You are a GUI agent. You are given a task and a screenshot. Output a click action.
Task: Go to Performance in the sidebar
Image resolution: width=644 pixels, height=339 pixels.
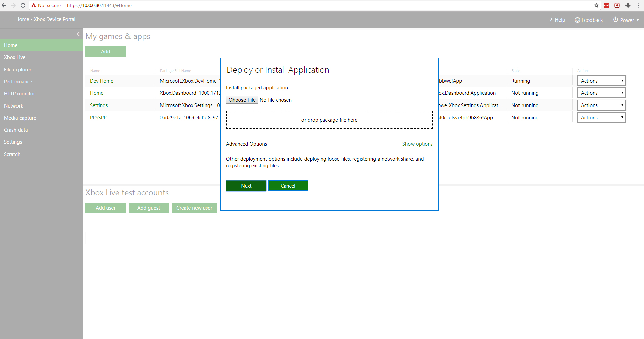(x=18, y=82)
